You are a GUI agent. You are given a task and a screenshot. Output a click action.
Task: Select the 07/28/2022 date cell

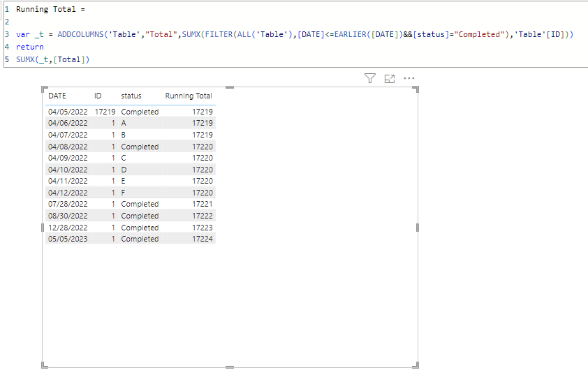pos(68,204)
